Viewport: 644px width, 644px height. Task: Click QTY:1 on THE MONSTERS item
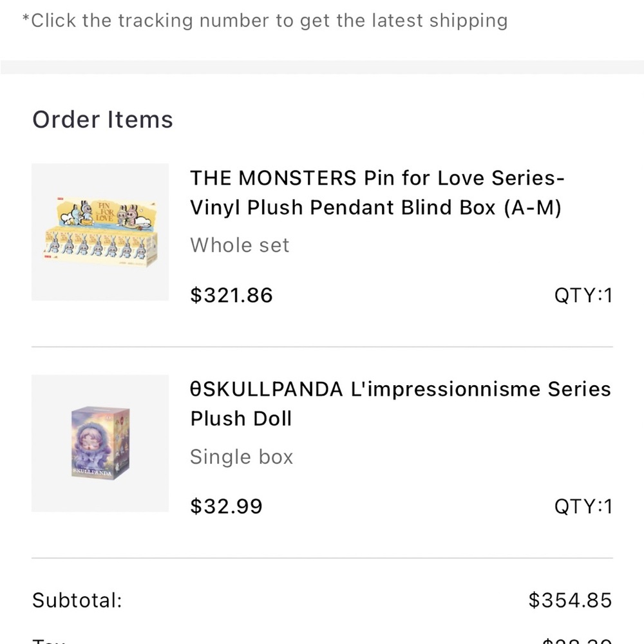583,296
